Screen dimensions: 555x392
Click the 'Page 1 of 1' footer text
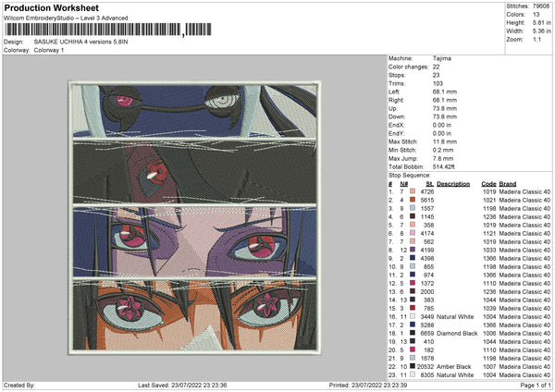tap(536, 385)
